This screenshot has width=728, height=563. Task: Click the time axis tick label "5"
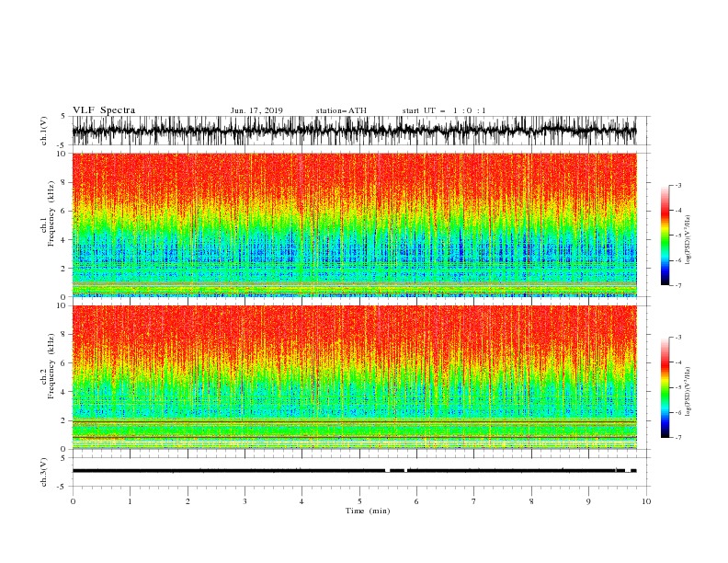359,501
